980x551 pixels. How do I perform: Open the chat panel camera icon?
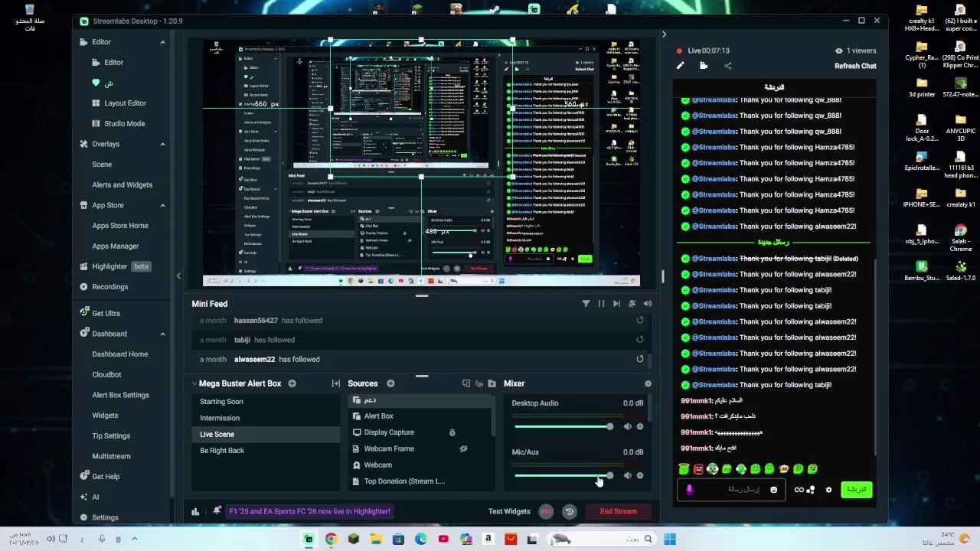point(704,66)
